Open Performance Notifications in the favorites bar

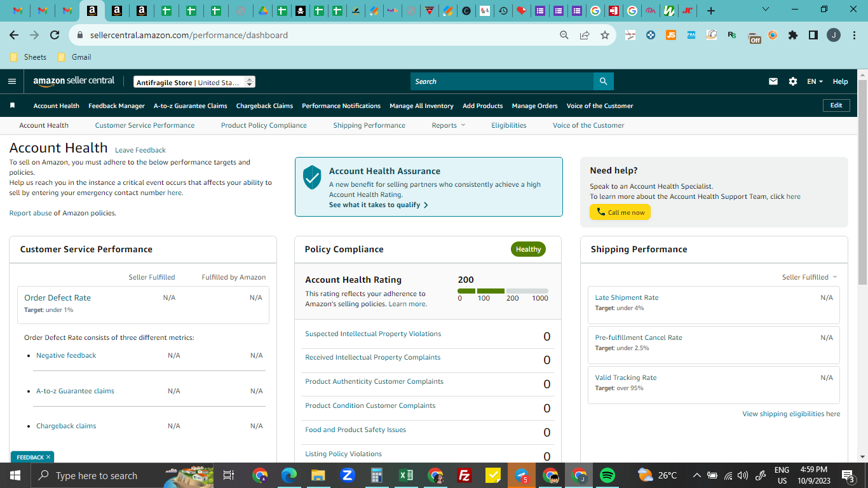[x=341, y=105]
